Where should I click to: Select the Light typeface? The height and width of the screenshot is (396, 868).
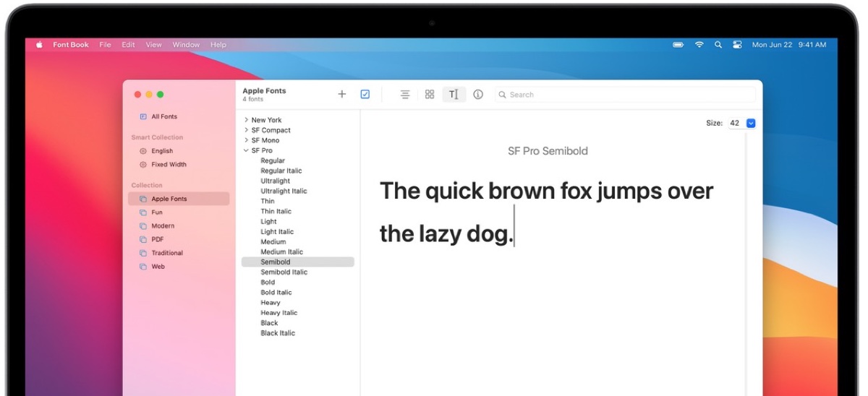[268, 221]
